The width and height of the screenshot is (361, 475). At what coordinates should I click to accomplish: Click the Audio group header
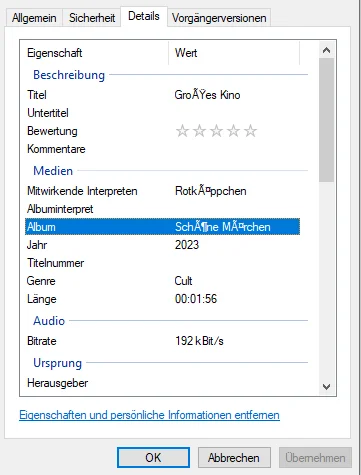[x=49, y=321]
